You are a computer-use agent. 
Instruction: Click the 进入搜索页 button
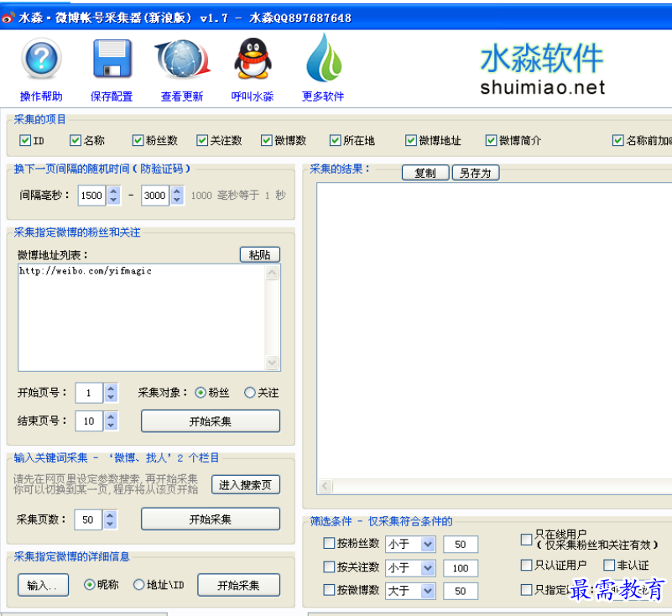click(x=246, y=485)
